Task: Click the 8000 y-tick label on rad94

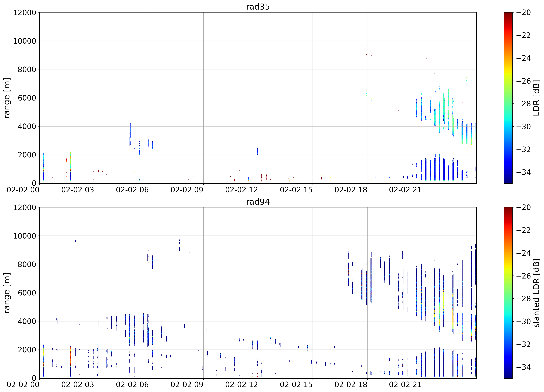Action: point(27,265)
